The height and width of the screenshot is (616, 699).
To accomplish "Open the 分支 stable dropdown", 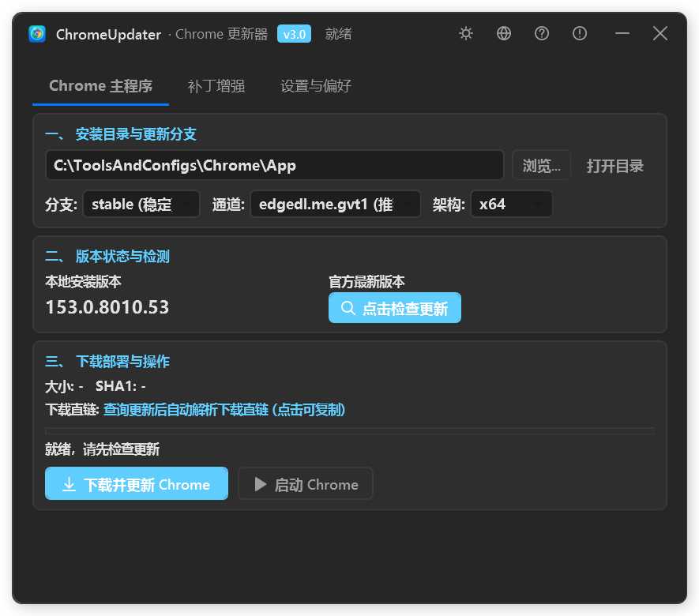I will point(141,204).
